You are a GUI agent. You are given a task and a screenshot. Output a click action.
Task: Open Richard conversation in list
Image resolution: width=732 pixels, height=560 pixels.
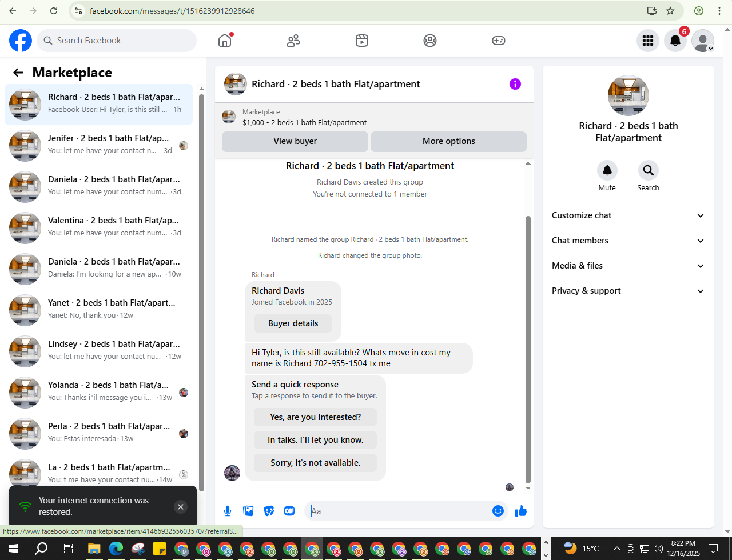(99, 105)
